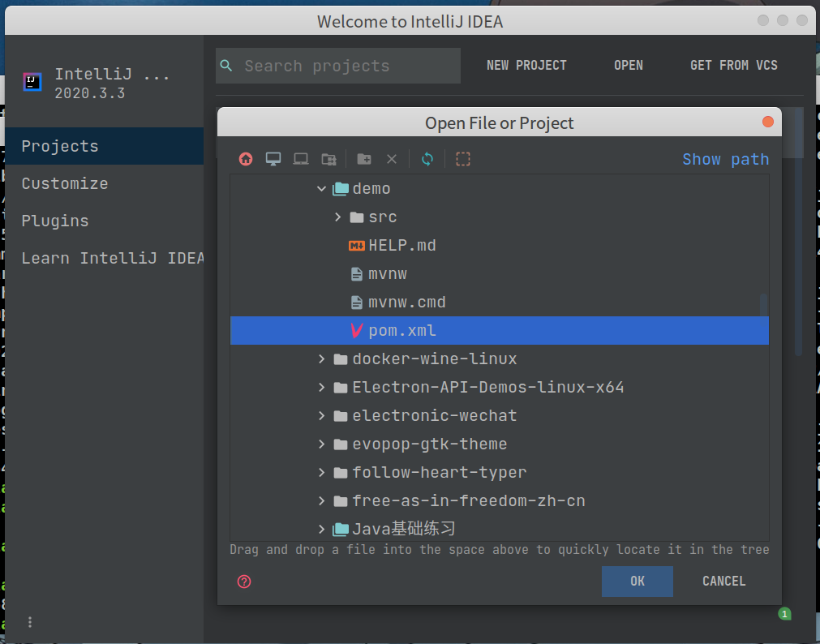Click the docker-wine-linux folder icon

pos(341,358)
